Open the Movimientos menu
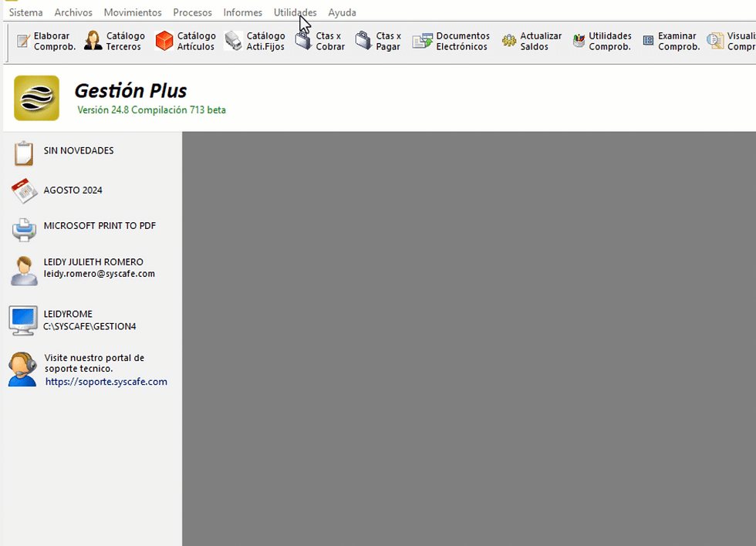756x546 pixels. coord(133,12)
